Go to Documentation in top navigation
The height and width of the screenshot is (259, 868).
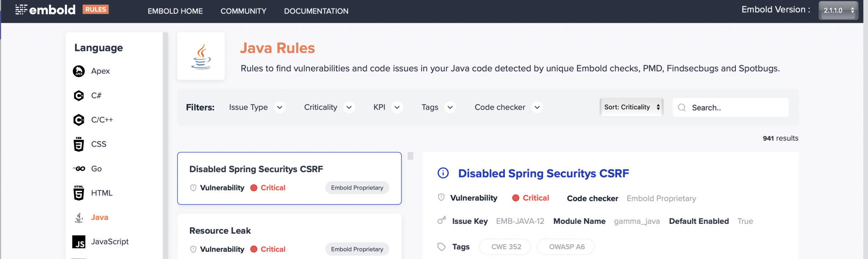pyautogui.click(x=316, y=11)
